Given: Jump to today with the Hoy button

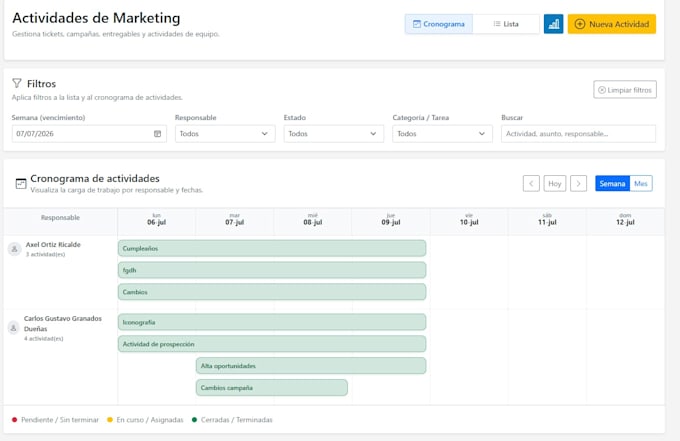Looking at the screenshot, I should [x=555, y=183].
